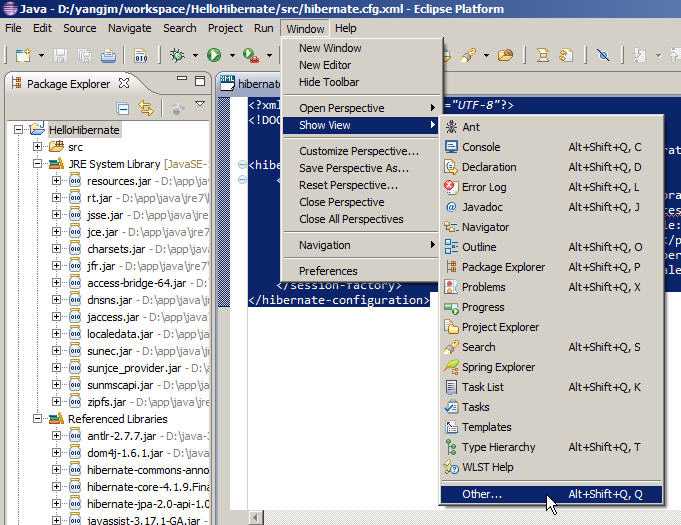Open the Problems view
Screen dimensions: 681x525
552,287
